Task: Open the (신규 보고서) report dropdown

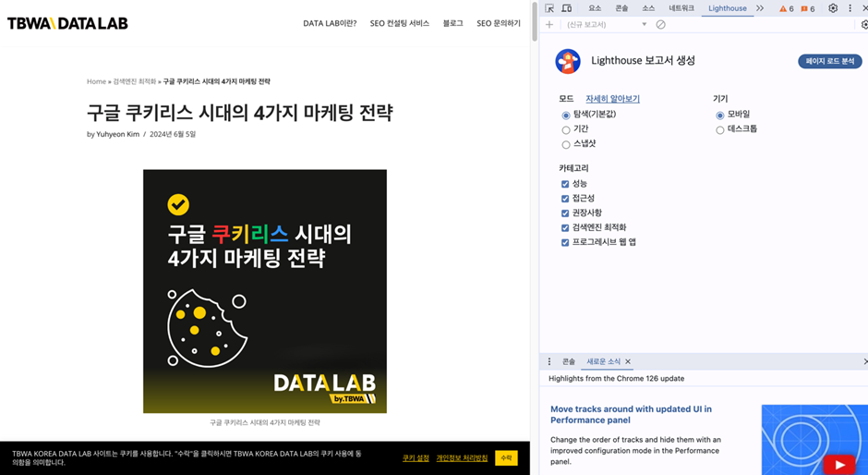Action: tap(606, 25)
